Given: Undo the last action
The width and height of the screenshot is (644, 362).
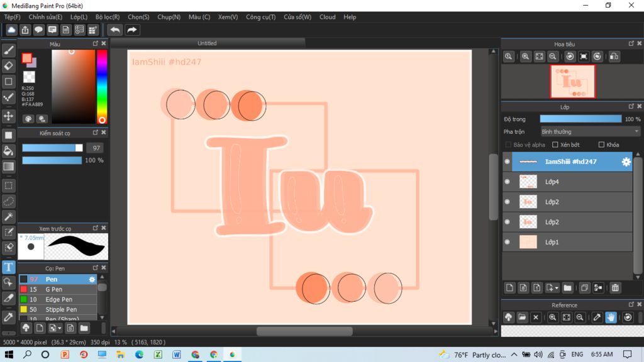Looking at the screenshot, I should click(116, 30).
